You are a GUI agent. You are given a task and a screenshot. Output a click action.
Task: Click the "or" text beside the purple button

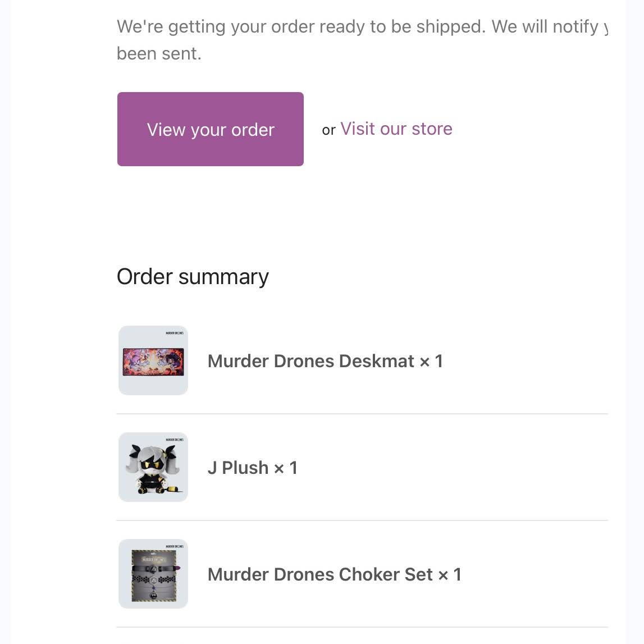click(x=328, y=130)
